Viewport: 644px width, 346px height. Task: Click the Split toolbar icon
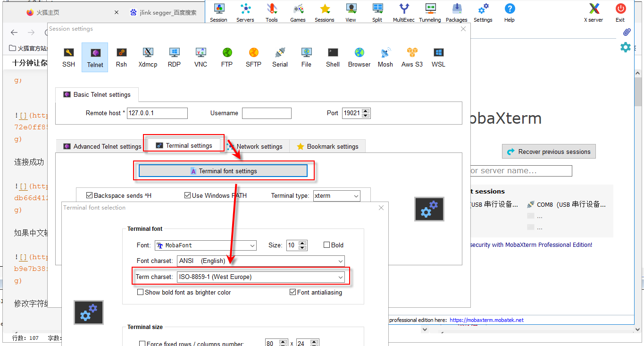377,12
